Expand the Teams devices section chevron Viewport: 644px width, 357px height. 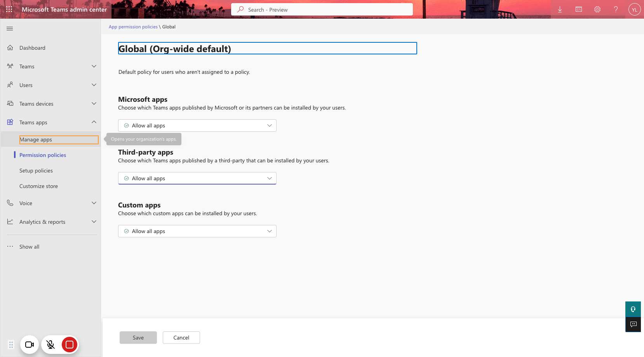click(x=94, y=104)
